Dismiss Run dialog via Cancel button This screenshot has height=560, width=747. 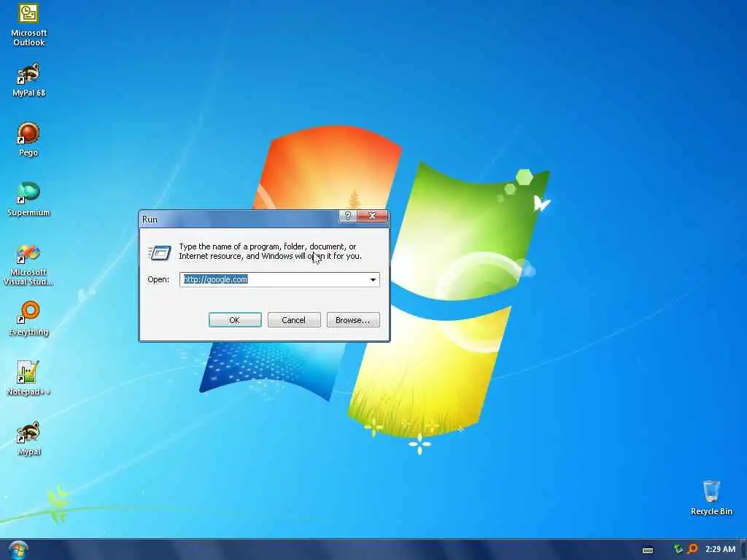(x=294, y=320)
